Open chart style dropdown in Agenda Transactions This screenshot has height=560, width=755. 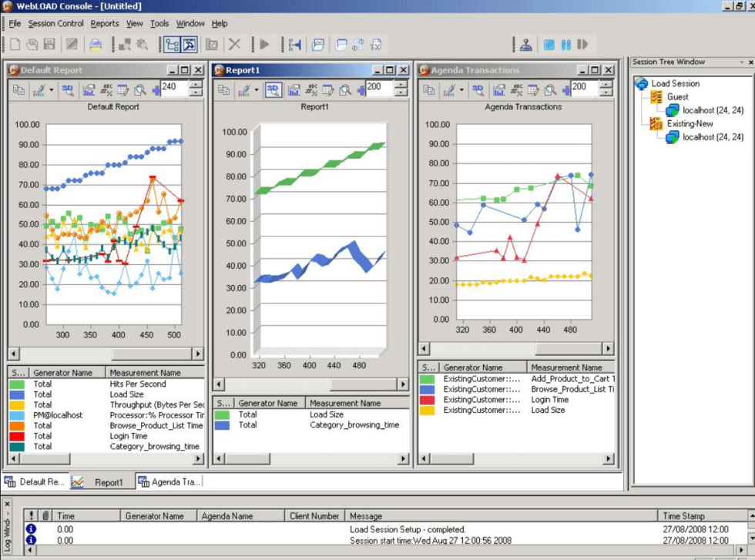click(461, 90)
